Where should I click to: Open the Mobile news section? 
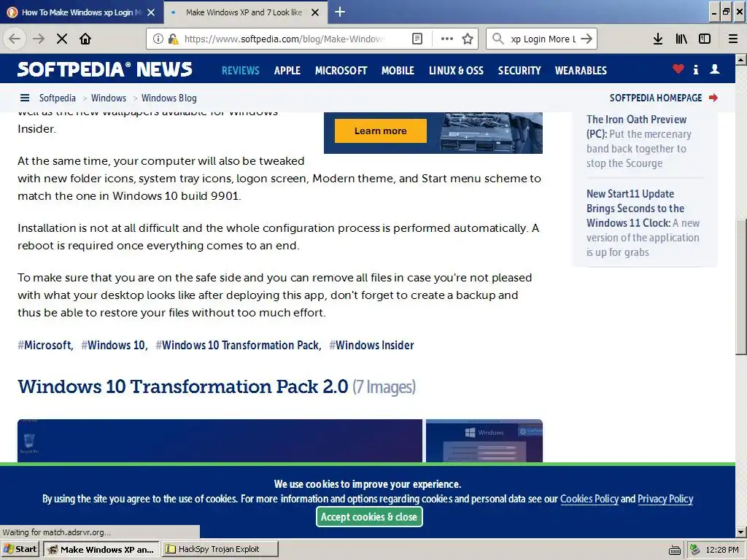(x=398, y=71)
